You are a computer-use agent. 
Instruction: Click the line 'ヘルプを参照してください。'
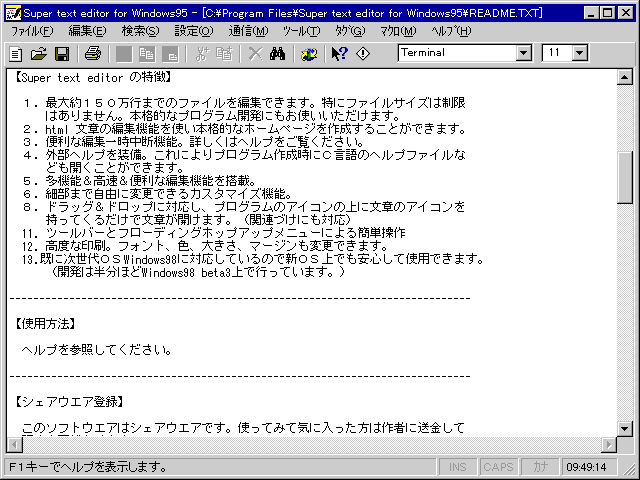click(x=96, y=350)
